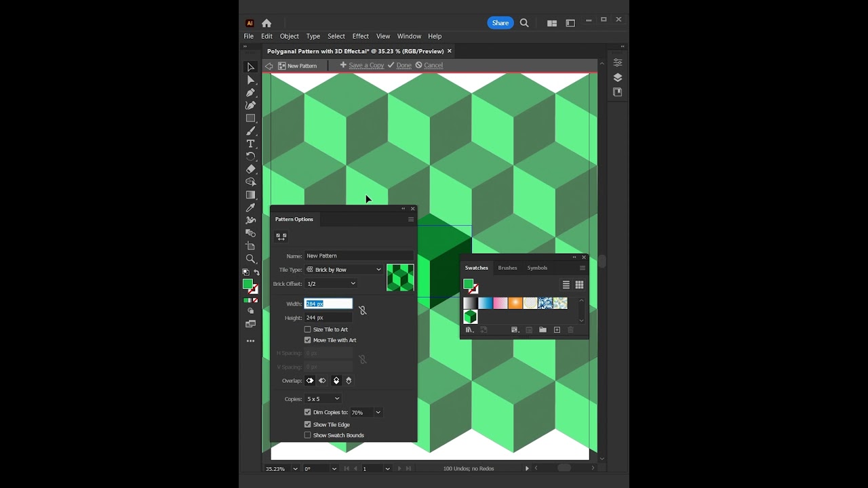Image resolution: width=868 pixels, height=488 pixels.
Task: Open the File menu
Action: click(x=249, y=37)
